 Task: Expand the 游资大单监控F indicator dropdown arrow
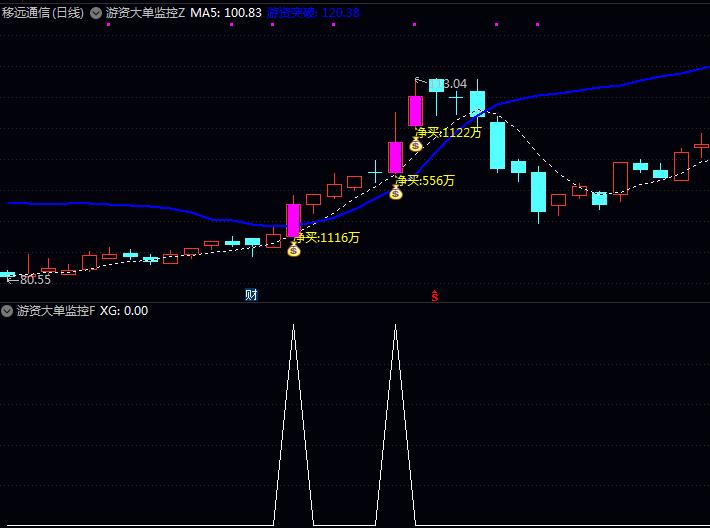click(x=7, y=311)
